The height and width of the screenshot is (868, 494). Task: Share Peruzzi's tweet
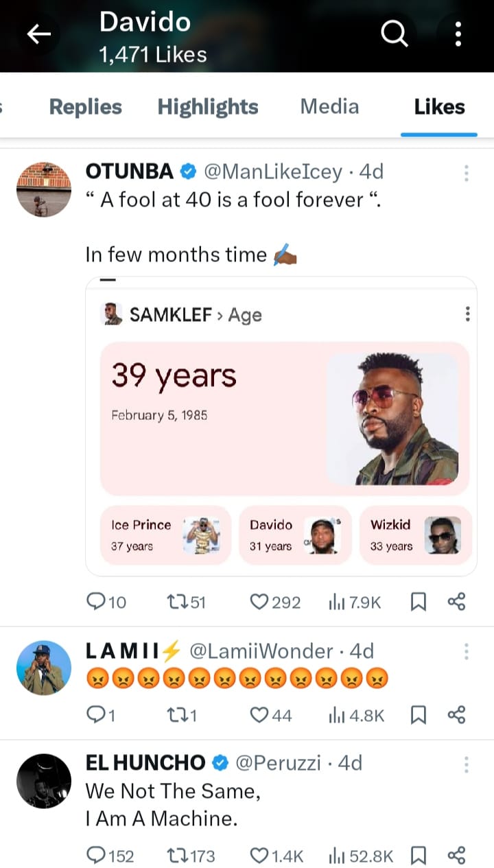(x=456, y=855)
